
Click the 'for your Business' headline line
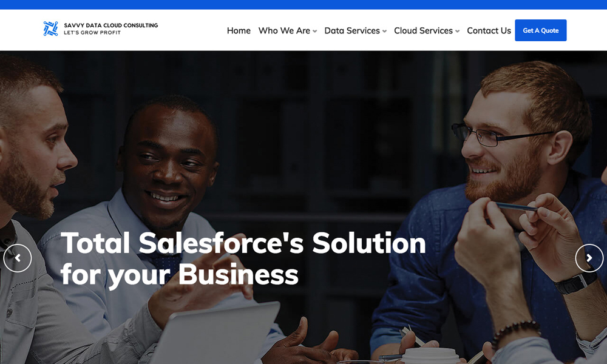(x=180, y=275)
